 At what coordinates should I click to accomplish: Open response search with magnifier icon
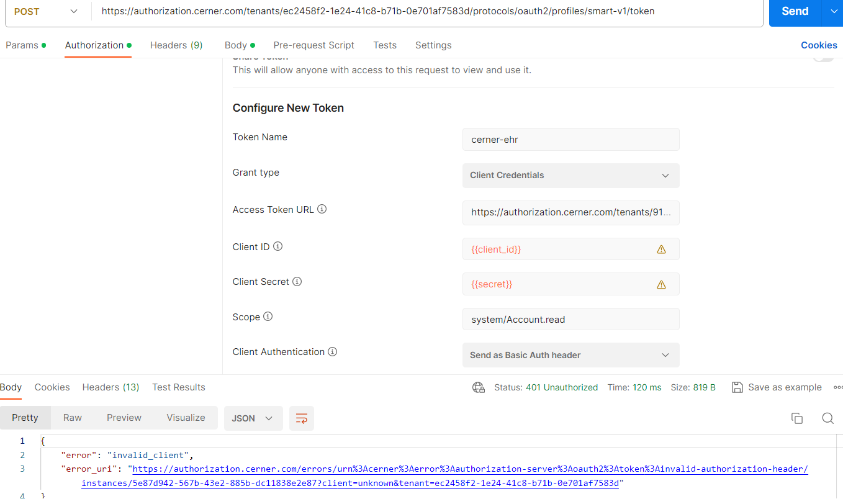coord(828,418)
